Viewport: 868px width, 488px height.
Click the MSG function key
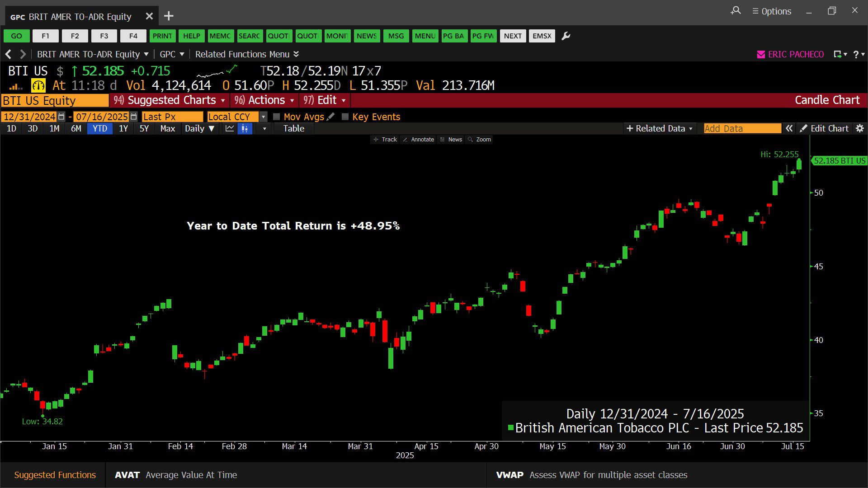coord(396,36)
